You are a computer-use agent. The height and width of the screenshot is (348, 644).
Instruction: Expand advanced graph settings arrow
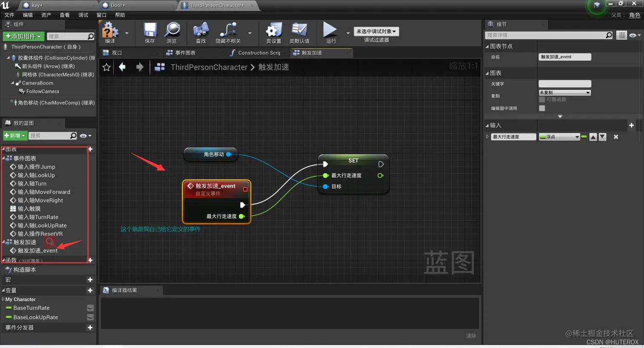pyautogui.click(x=560, y=116)
